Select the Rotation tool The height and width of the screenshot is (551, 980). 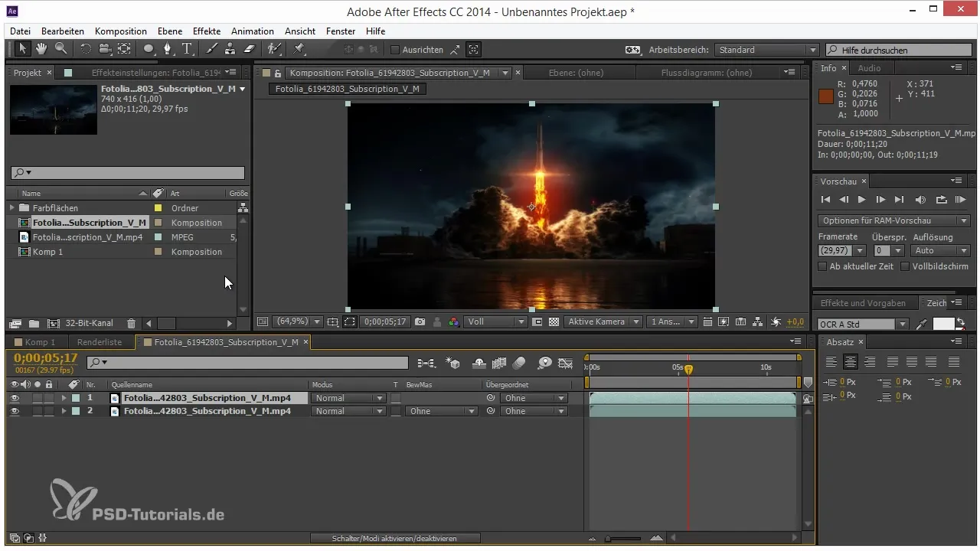click(85, 49)
